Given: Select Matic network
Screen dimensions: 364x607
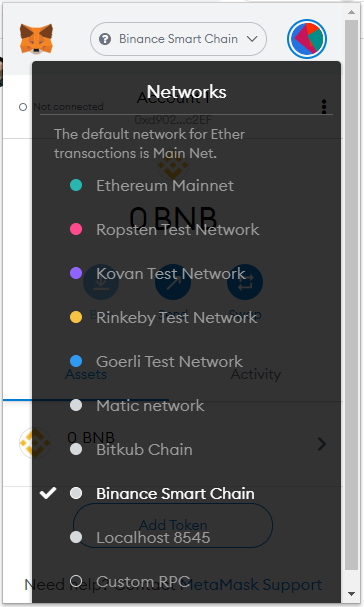Looking at the screenshot, I should 150,405.
